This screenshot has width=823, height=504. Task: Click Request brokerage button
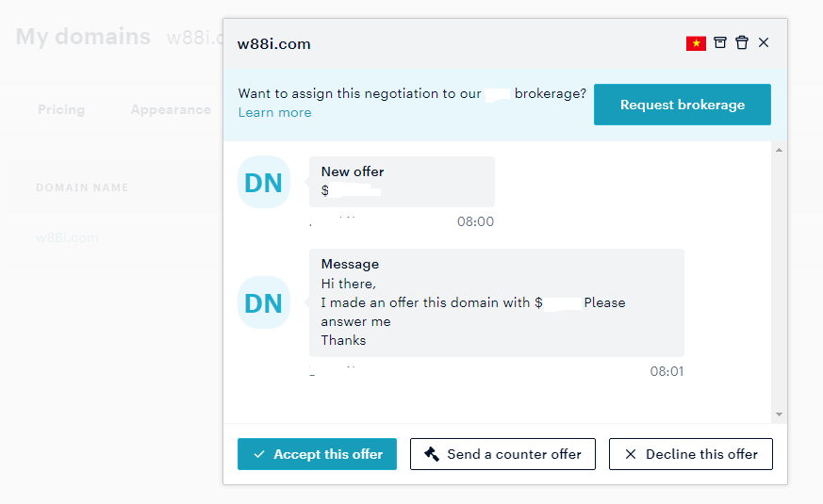(x=683, y=105)
